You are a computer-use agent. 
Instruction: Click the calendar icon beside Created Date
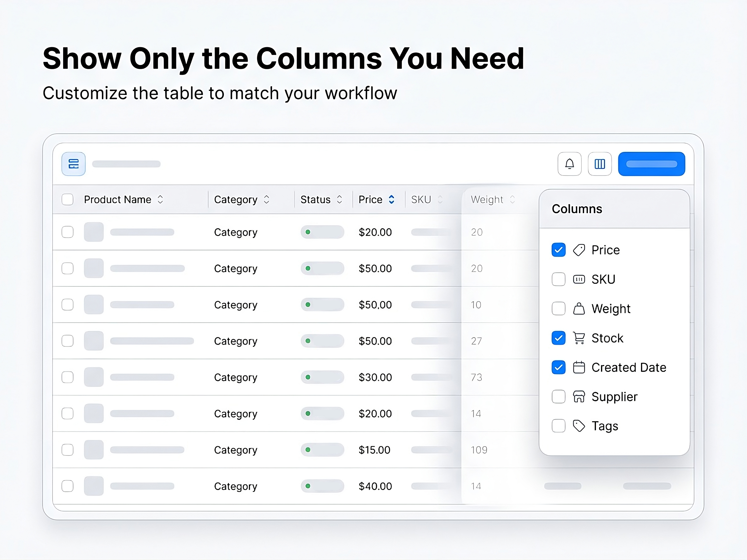(x=579, y=367)
